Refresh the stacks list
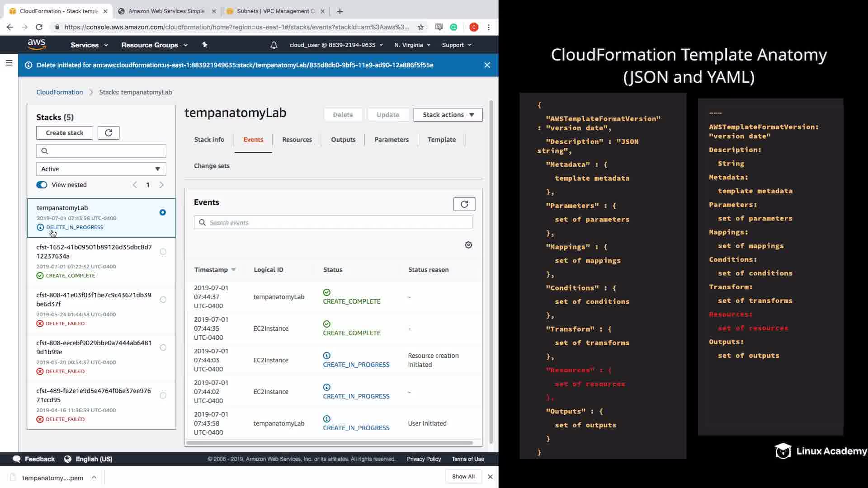Screen dimensions: 868x488 [x=108, y=133]
